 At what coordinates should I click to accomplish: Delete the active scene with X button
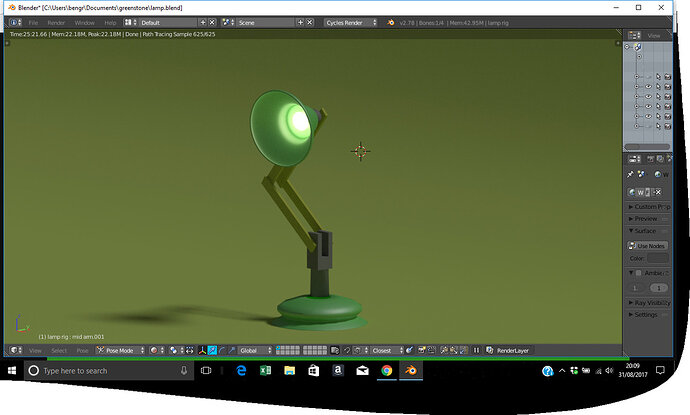tap(310, 22)
